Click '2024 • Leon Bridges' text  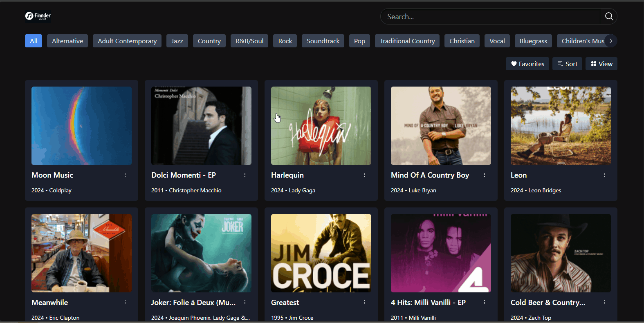(x=536, y=190)
